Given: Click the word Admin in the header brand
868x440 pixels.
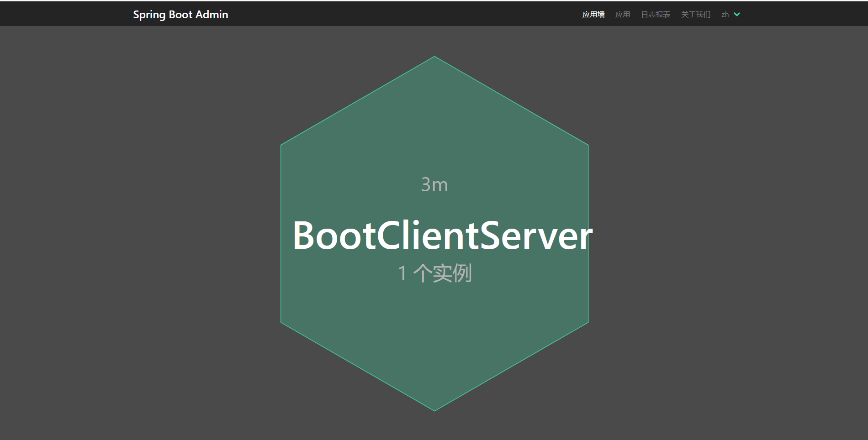Looking at the screenshot, I should click(212, 15).
